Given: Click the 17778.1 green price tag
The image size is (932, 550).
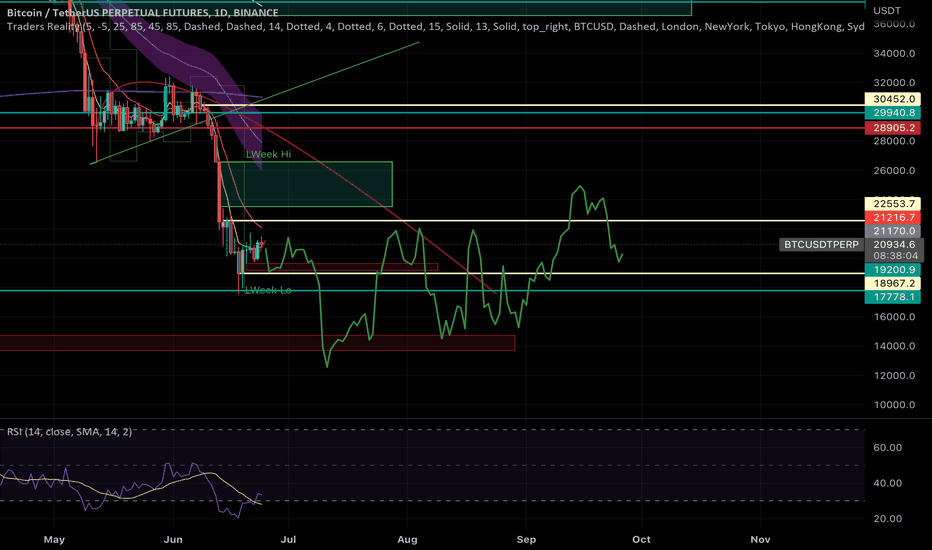Looking at the screenshot, I should (x=893, y=297).
